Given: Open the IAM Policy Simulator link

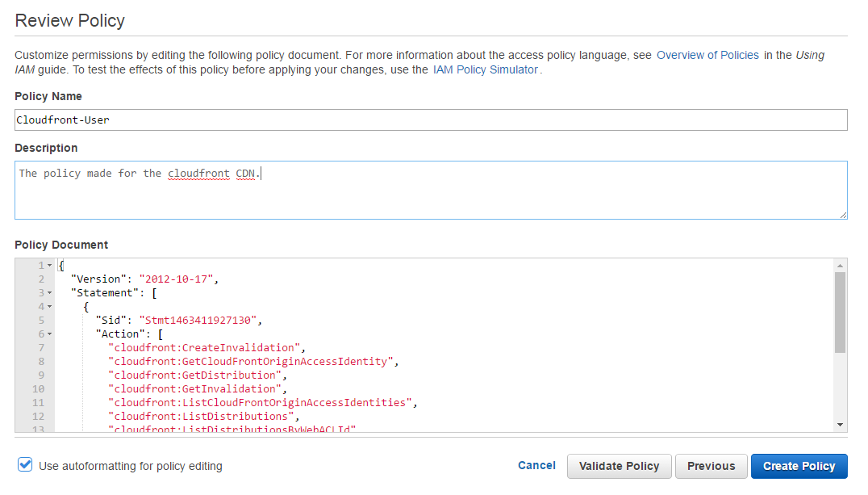Looking at the screenshot, I should [x=486, y=69].
